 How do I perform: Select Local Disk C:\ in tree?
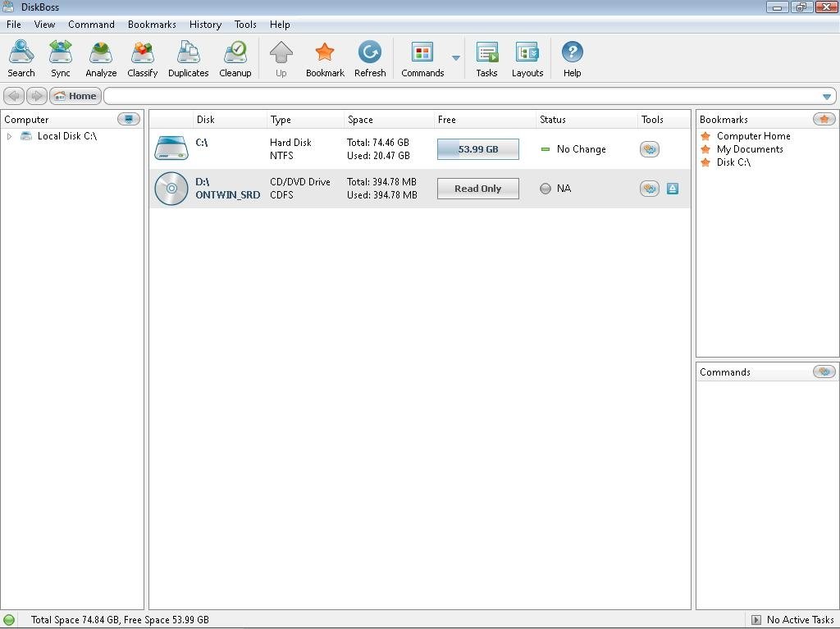pos(67,136)
